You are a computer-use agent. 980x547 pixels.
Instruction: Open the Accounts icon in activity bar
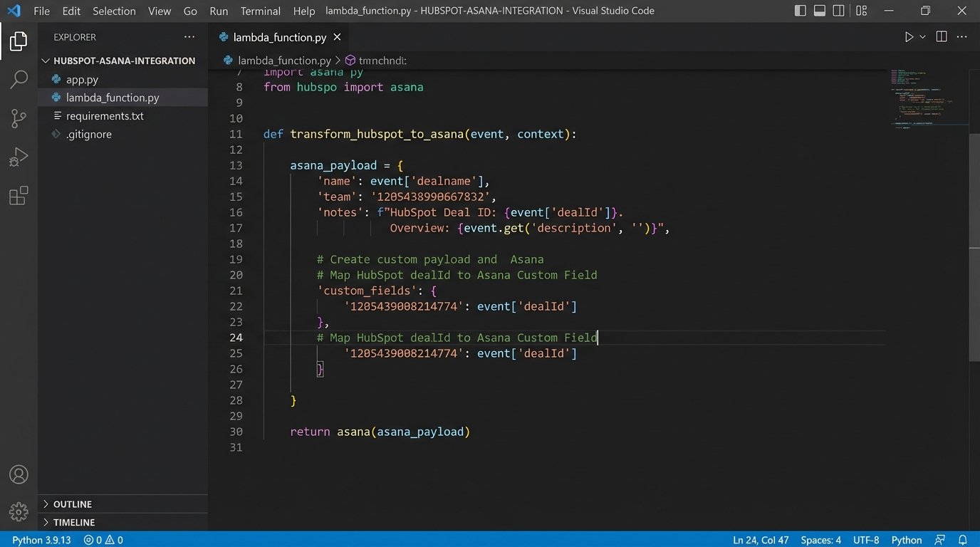tap(19, 474)
